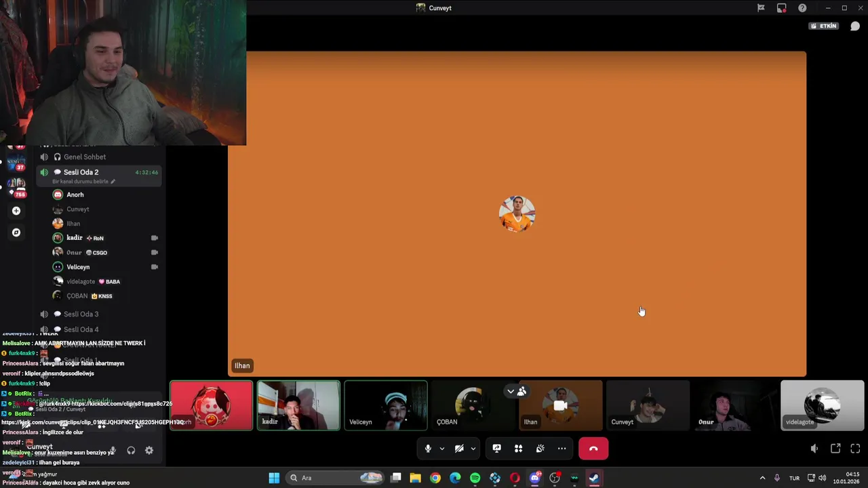Click the share screen icon

497,449
